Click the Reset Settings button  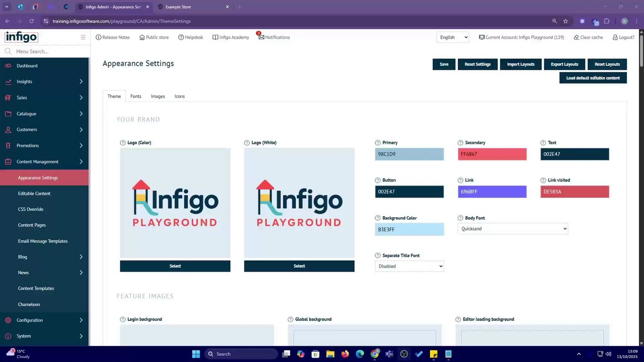[477, 64]
